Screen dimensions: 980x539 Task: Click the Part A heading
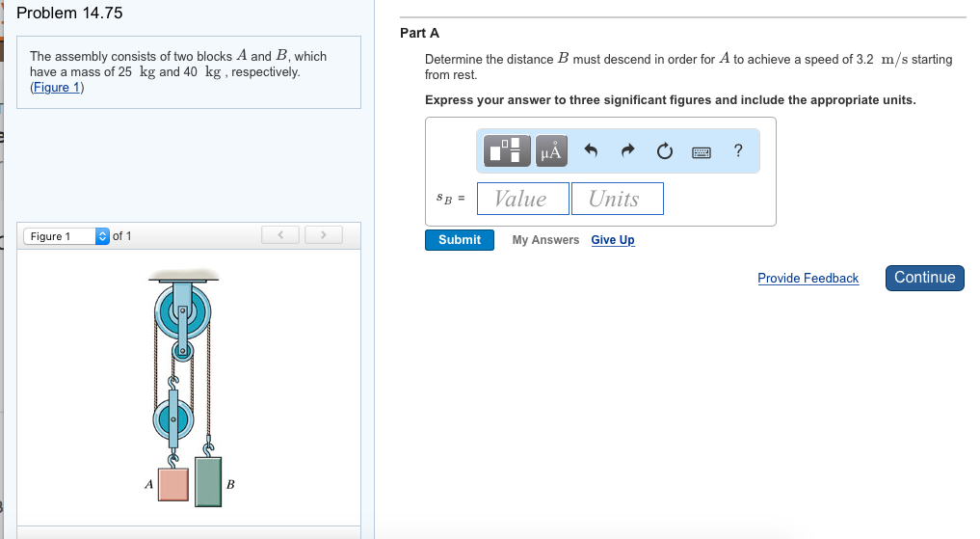click(419, 33)
